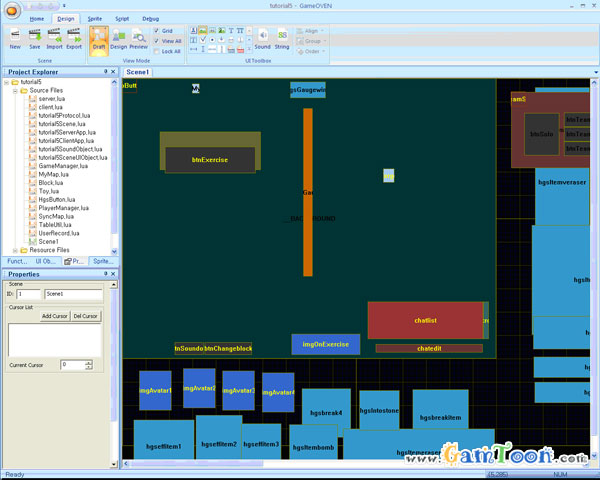Click the String icon in UI Toolbox
Viewport: 600px width, 480px height.
[x=282, y=38]
